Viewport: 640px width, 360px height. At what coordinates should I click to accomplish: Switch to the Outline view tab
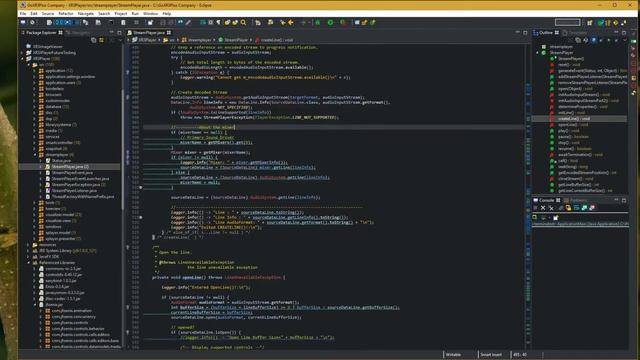click(546, 32)
